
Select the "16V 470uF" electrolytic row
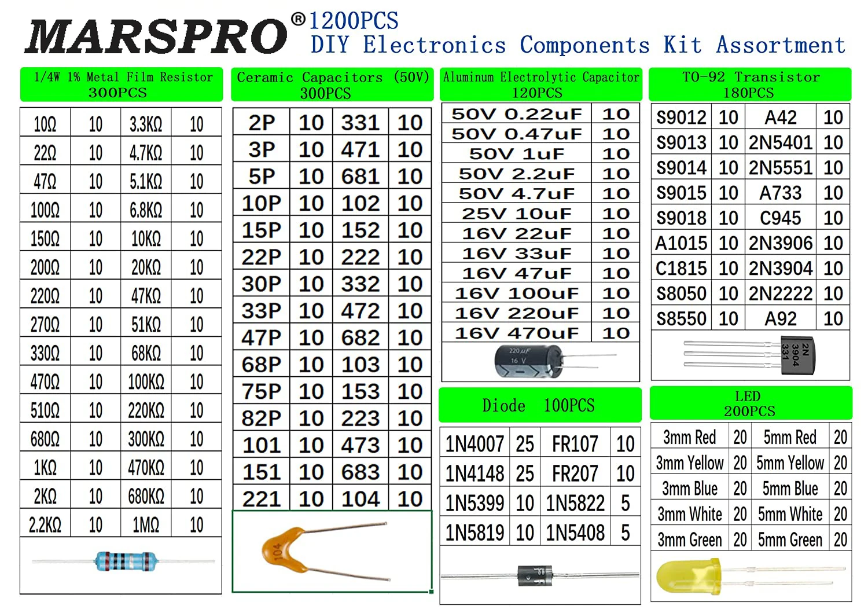540,333
